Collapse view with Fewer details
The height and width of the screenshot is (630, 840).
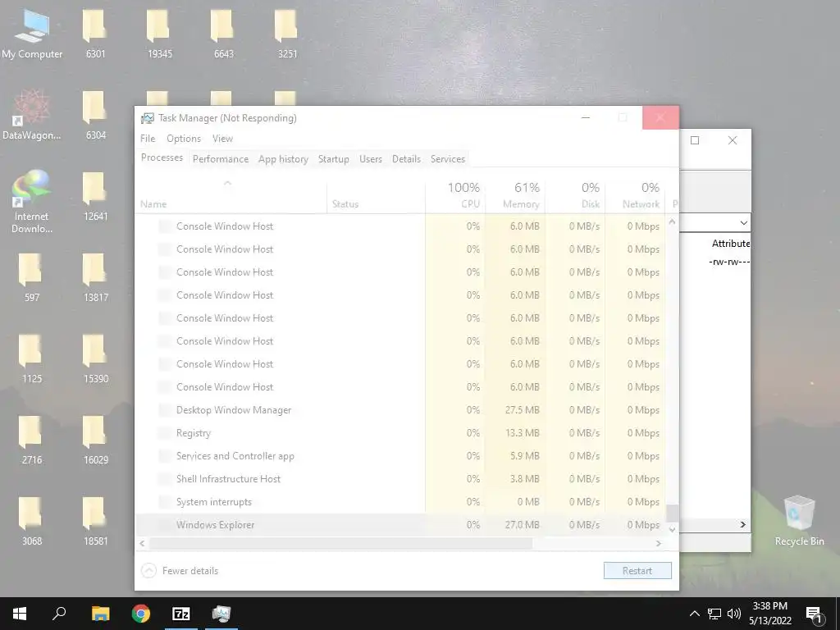pyautogui.click(x=180, y=571)
